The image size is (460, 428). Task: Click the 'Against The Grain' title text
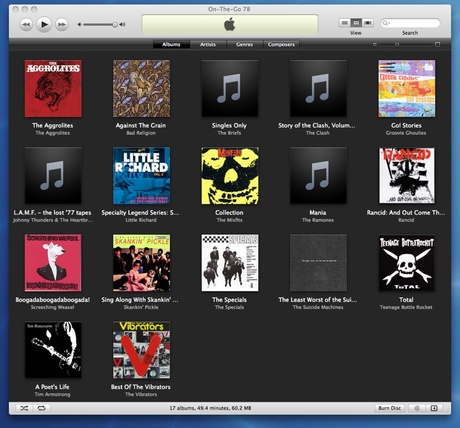[141, 125]
